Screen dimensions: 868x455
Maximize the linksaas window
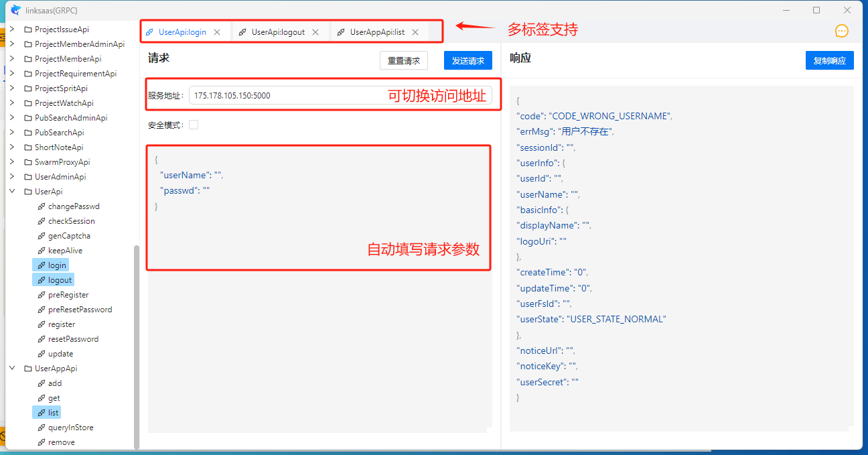coord(816,10)
